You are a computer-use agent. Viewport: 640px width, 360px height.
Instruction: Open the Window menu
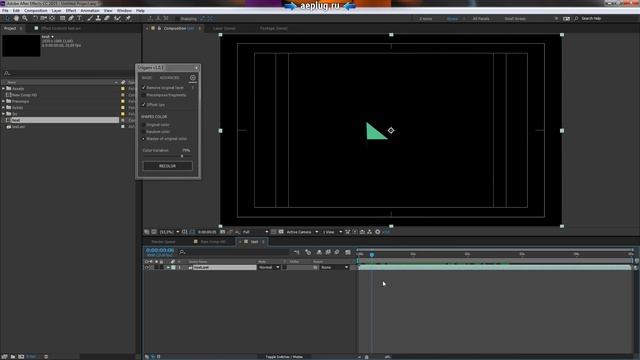click(x=124, y=11)
